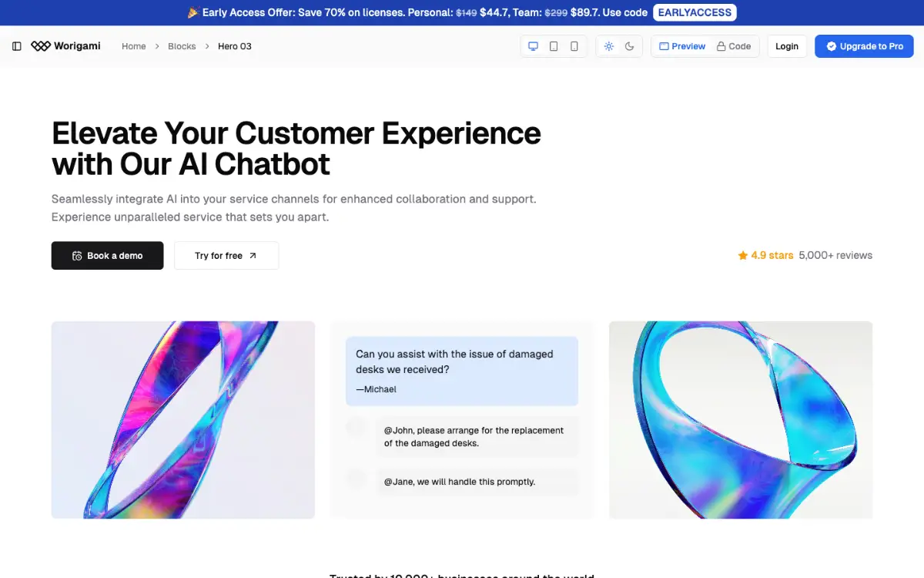The width and height of the screenshot is (924, 578).
Task: Click the Login button
Action: pos(787,46)
